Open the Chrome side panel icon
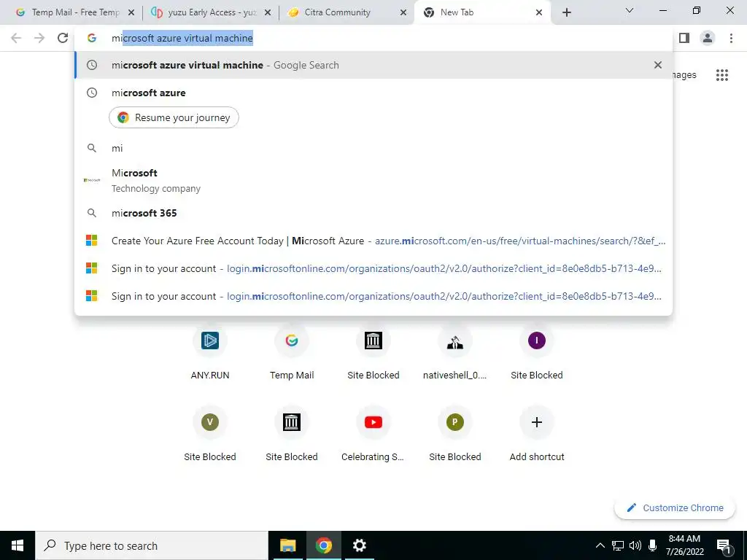747x560 pixels. pyautogui.click(x=684, y=38)
